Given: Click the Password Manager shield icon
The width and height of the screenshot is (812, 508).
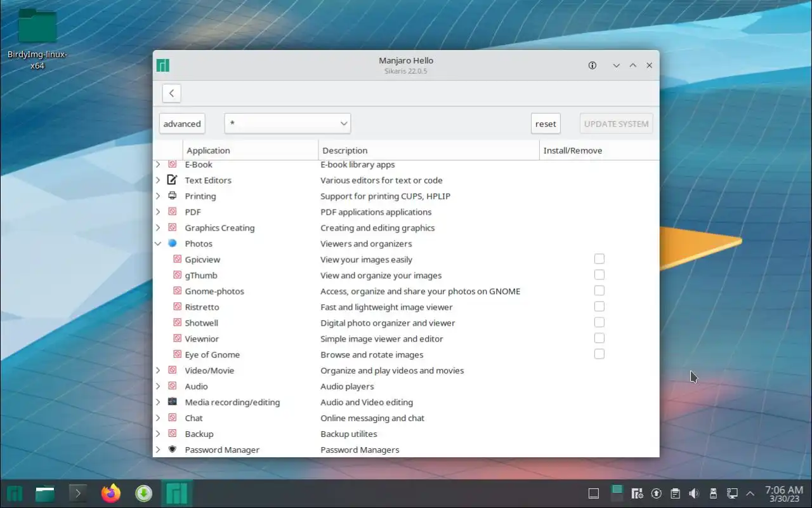Looking at the screenshot, I should [172, 450].
